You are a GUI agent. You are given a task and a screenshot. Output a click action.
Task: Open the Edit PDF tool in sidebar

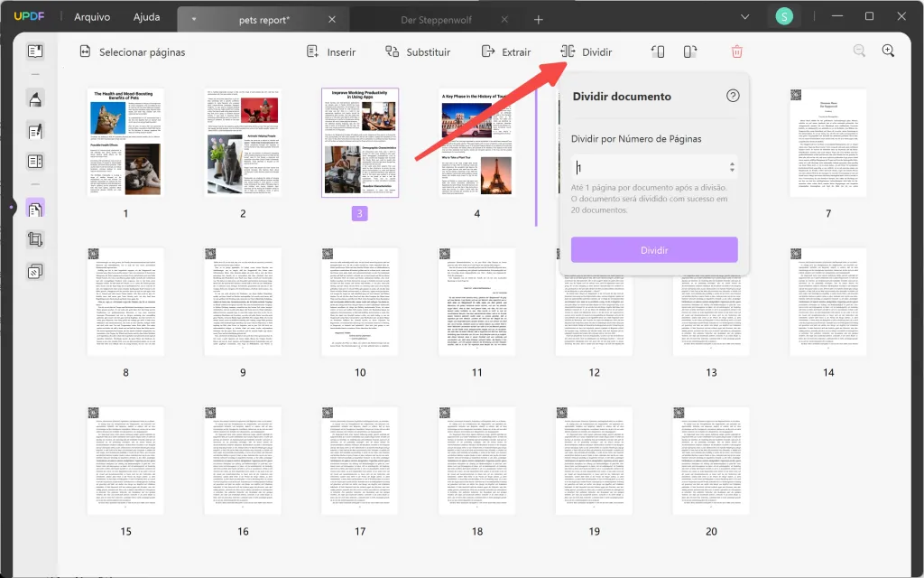click(34, 131)
